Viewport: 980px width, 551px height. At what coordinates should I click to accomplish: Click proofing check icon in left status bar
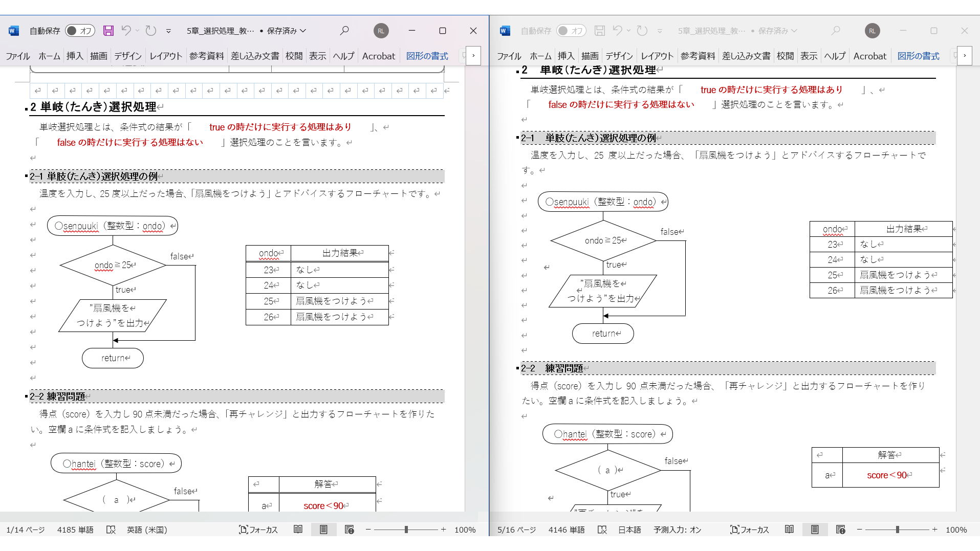pyautogui.click(x=111, y=530)
